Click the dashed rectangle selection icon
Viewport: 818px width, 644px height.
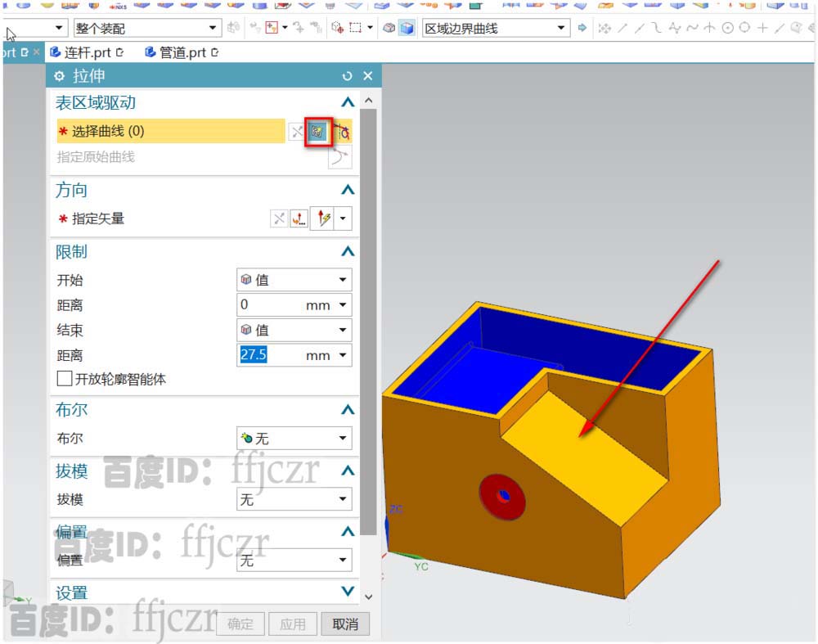pos(356,28)
